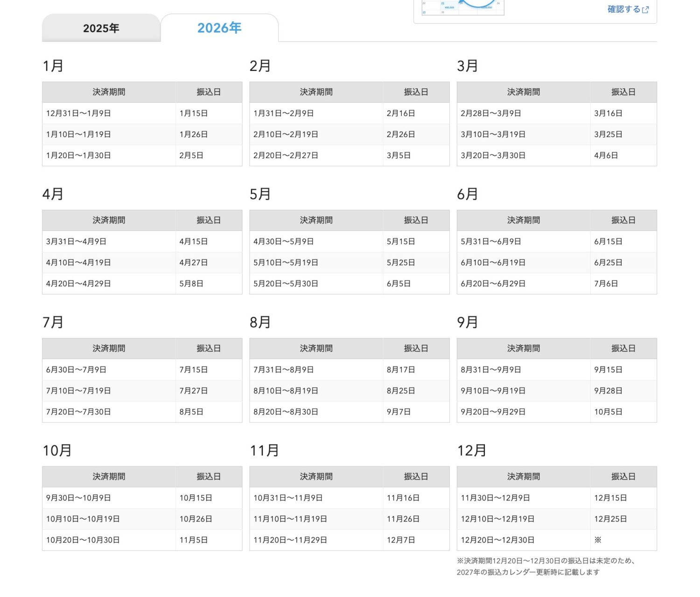
Task: Click the 4月27日 transfer date cell
Action: 193,263
